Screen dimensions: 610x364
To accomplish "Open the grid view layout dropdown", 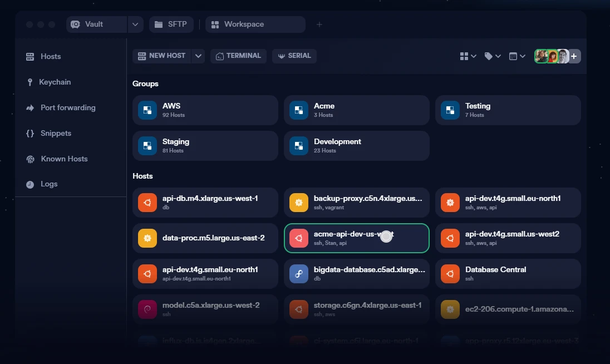I will pos(468,56).
